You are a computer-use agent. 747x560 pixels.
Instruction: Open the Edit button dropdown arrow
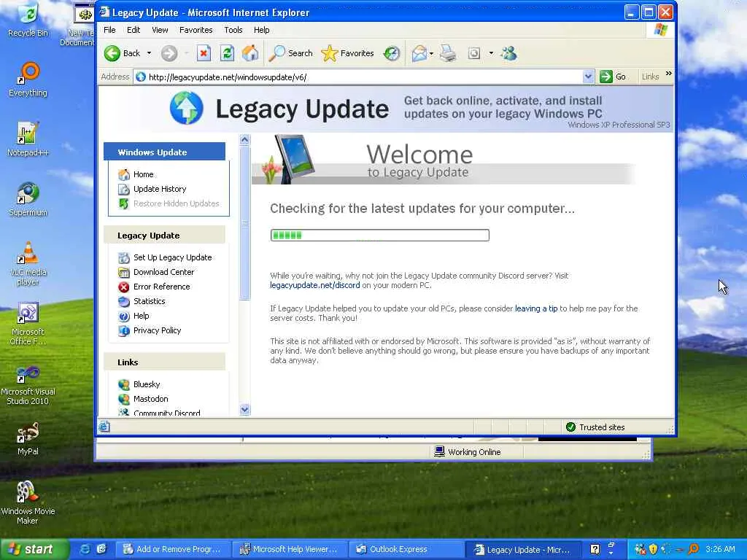coord(491,53)
